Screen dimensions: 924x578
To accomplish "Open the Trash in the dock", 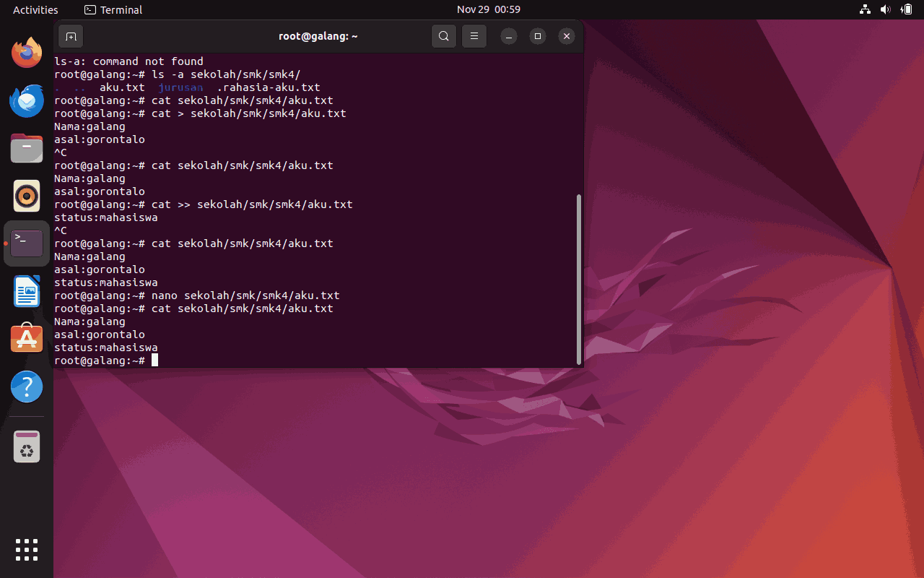I will 27,447.
